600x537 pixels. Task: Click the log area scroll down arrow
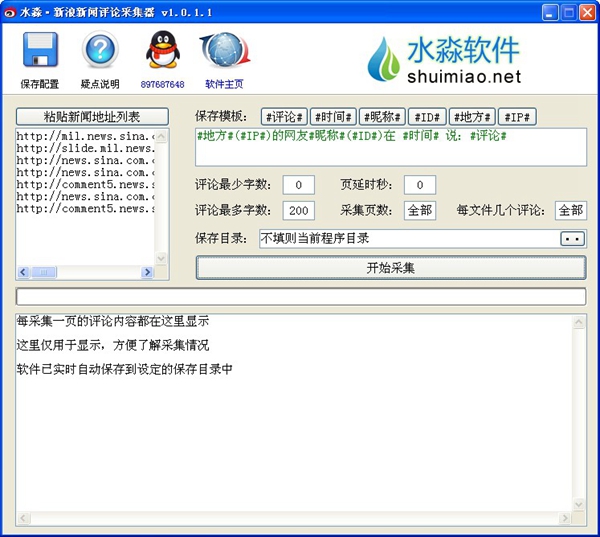coord(579,504)
